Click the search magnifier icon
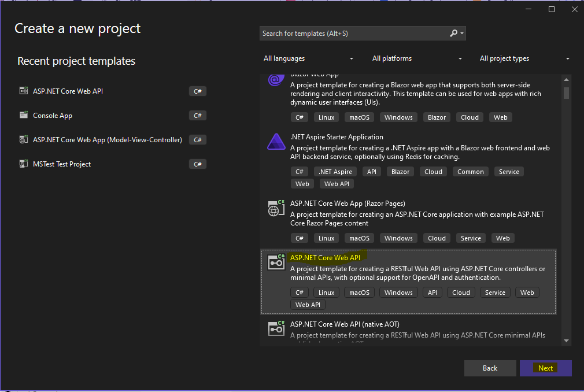The width and height of the screenshot is (584, 392). coord(453,33)
